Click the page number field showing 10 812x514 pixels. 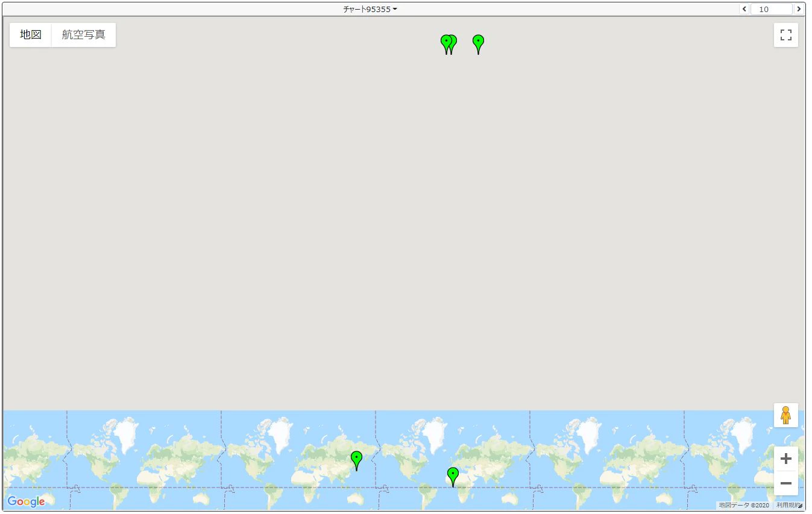pyautogui.click(x=771, y=9)
